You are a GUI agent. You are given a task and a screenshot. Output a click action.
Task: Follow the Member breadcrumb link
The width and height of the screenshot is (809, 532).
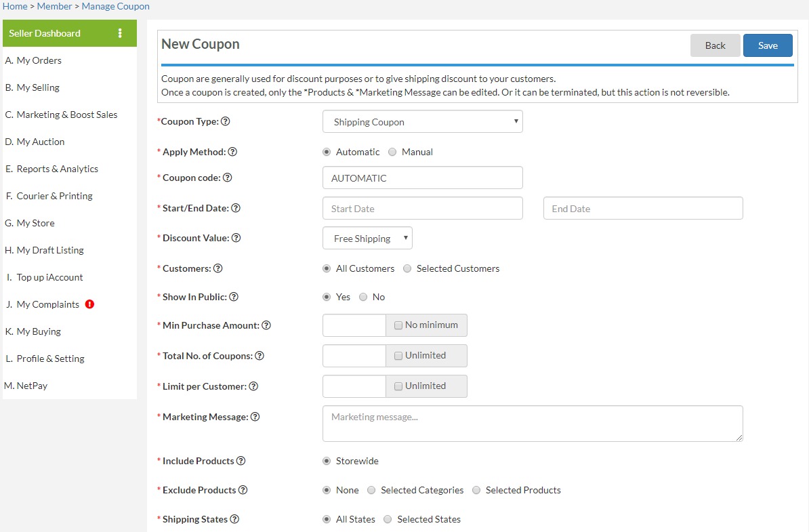click(55, 6)
